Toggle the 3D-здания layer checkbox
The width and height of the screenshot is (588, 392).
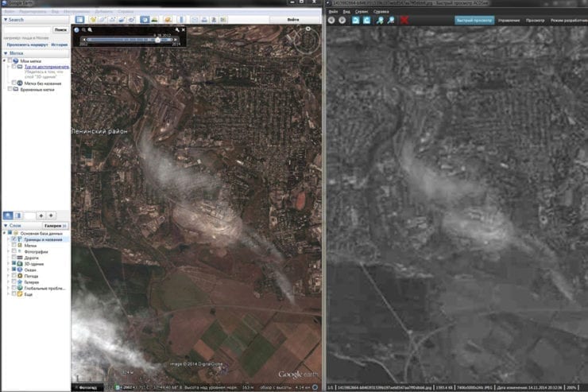click(x=14, y=263)
